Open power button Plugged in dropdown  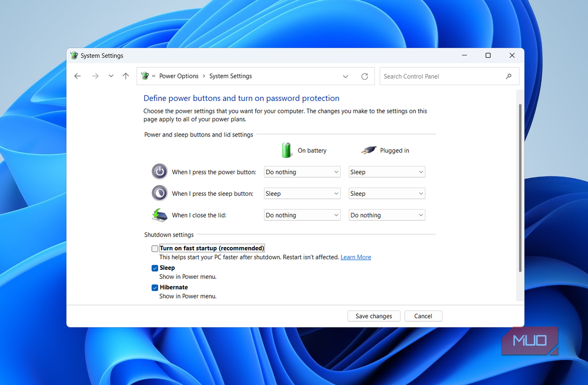(387, 172)
